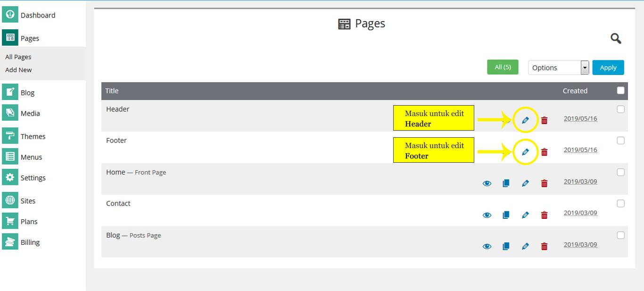Check the Header row checkbox

(x=620, y=109)
